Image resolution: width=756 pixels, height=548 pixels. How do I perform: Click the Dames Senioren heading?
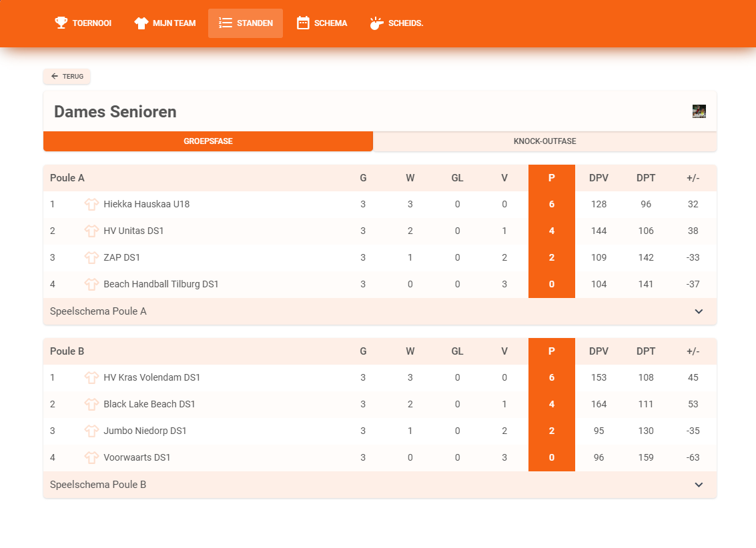tap(115, 112)
